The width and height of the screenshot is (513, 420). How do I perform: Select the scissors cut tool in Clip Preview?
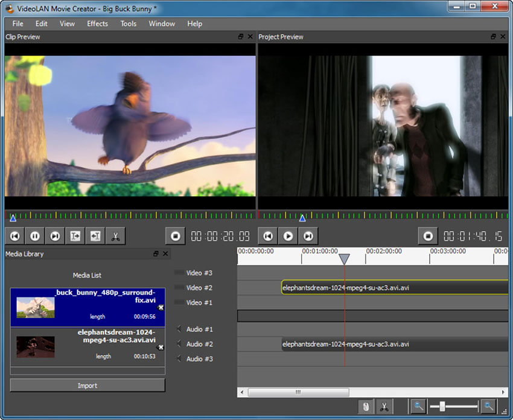pyautogui.click(x=115, y=235)
